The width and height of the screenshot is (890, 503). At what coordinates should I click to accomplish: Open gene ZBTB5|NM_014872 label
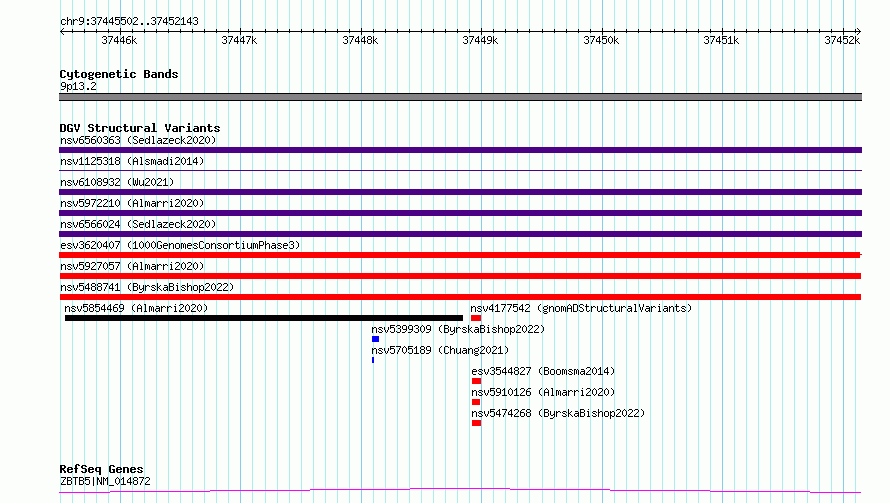[x=106, y=481]
